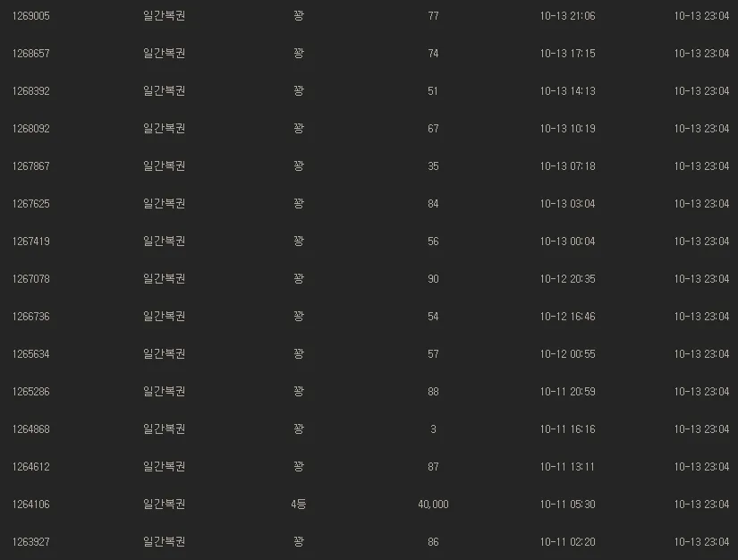Click the timestamp 10-13 00:04

click(x=567, y=242)
